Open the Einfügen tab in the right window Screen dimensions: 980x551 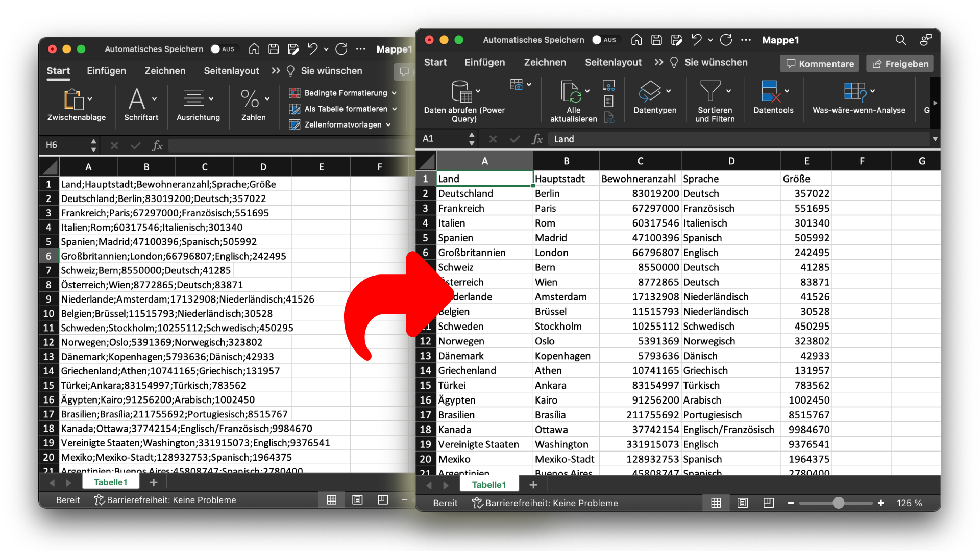point(485,62)
